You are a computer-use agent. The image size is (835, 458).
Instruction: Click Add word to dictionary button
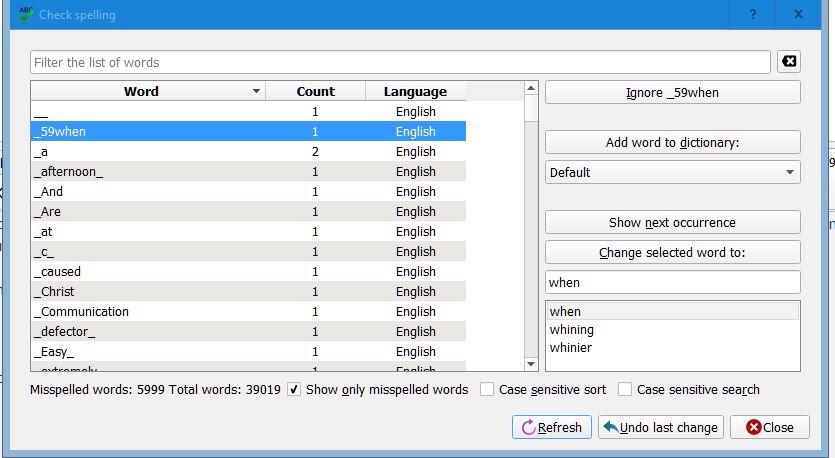[672, 142]
